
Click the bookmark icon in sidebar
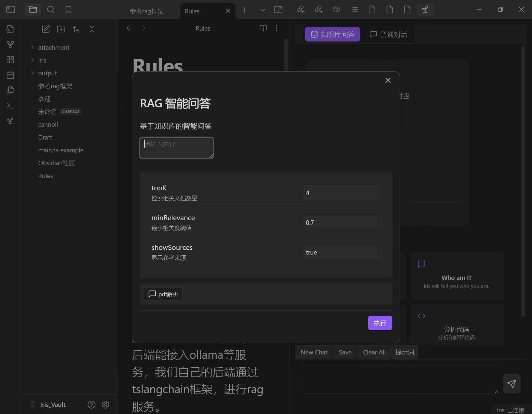(68, 10)
